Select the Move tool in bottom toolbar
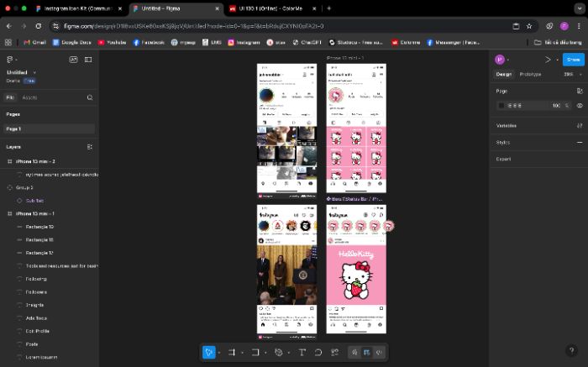This screenshot has width=588, height=367. click(209, 352)
